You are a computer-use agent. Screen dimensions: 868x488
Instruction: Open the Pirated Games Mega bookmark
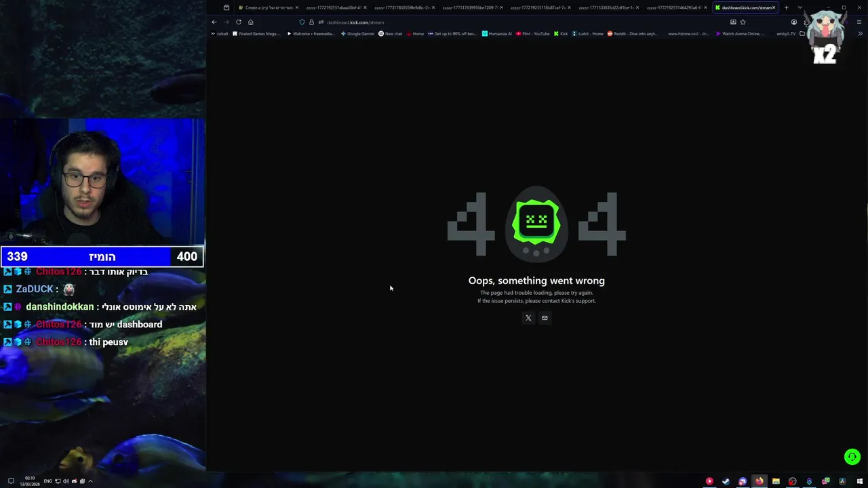click(x=257, y=33)
